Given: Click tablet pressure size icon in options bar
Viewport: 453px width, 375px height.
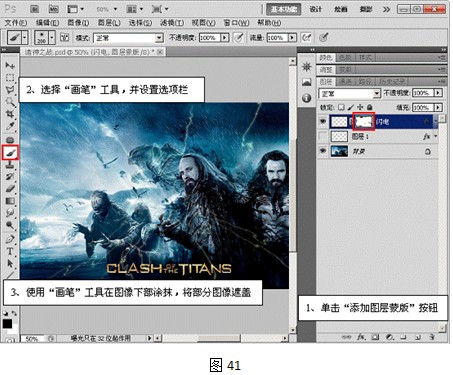Looking at the screenshot, I should pos(323,38).
